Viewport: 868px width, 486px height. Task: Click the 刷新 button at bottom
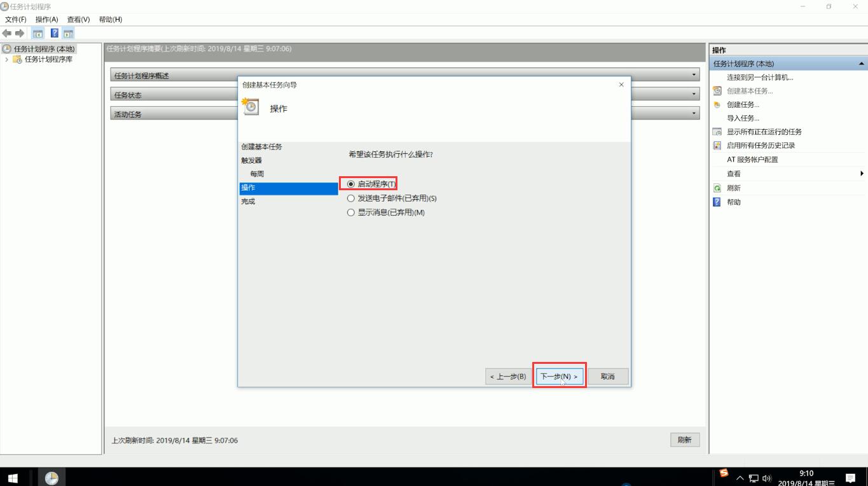click(684, 440)
